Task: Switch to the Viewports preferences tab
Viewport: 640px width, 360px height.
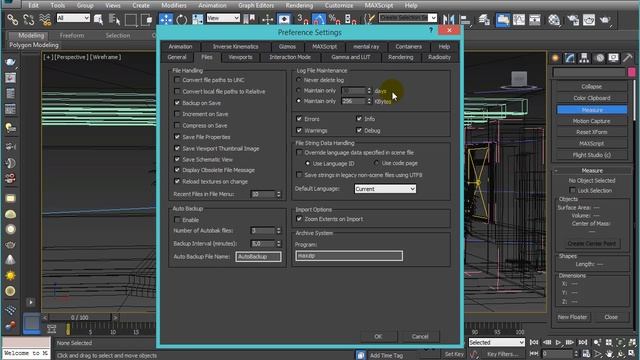Action: click(240, 57)
